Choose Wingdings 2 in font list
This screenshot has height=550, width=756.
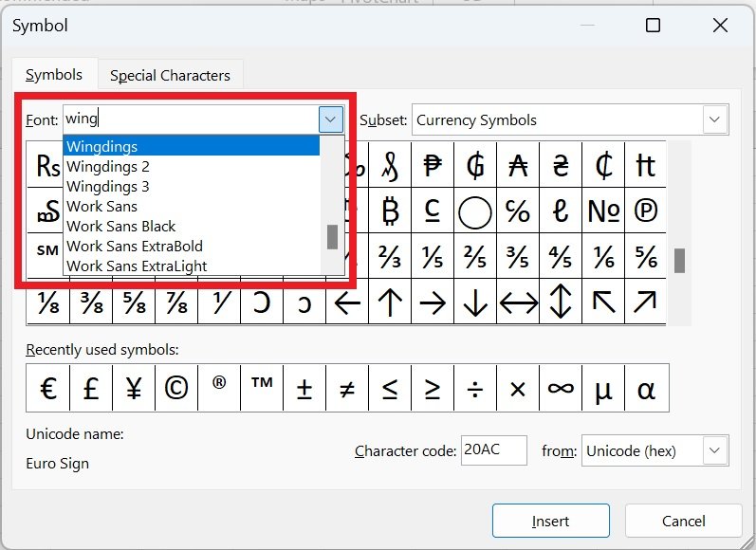pos(192,166)
